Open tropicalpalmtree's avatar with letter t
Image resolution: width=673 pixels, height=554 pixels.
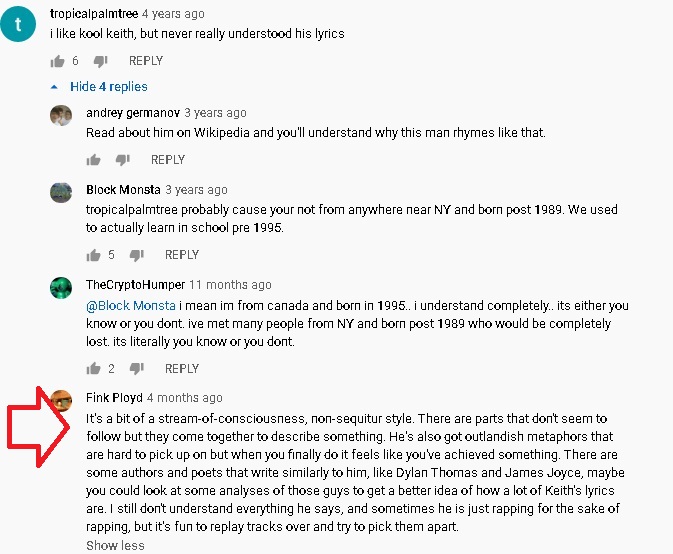point(18,24)
